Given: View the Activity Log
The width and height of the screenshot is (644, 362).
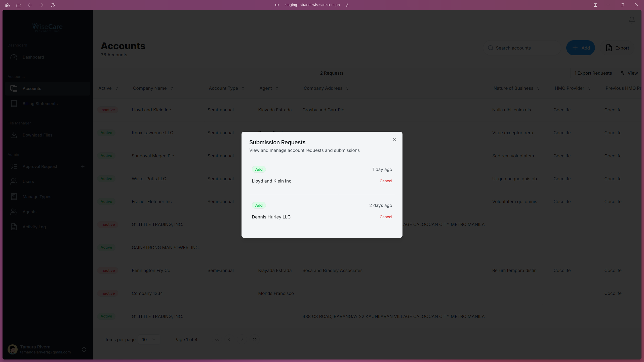Looking at the screenshot, I should 34,227.
